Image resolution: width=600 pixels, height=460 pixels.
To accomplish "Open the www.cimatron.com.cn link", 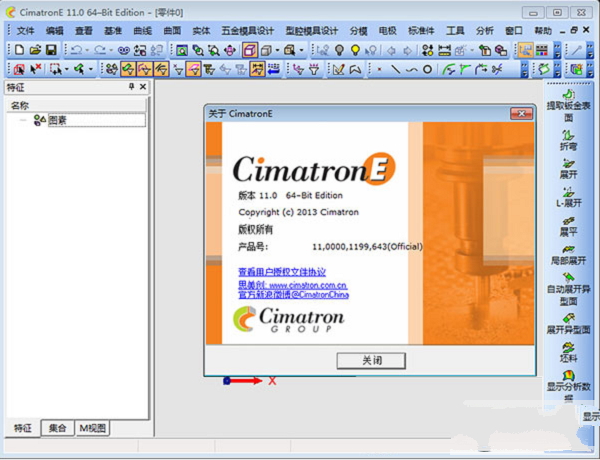I will pyautogui.click(x=308, y=285).
